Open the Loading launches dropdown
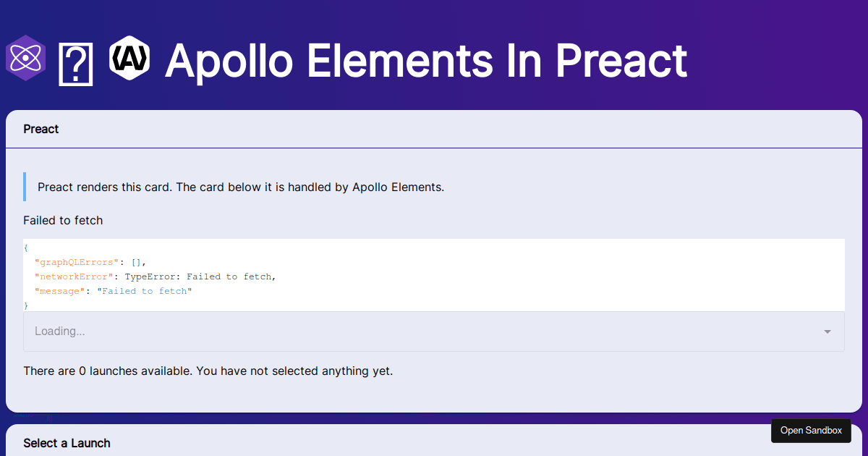 tap(434, 331)
